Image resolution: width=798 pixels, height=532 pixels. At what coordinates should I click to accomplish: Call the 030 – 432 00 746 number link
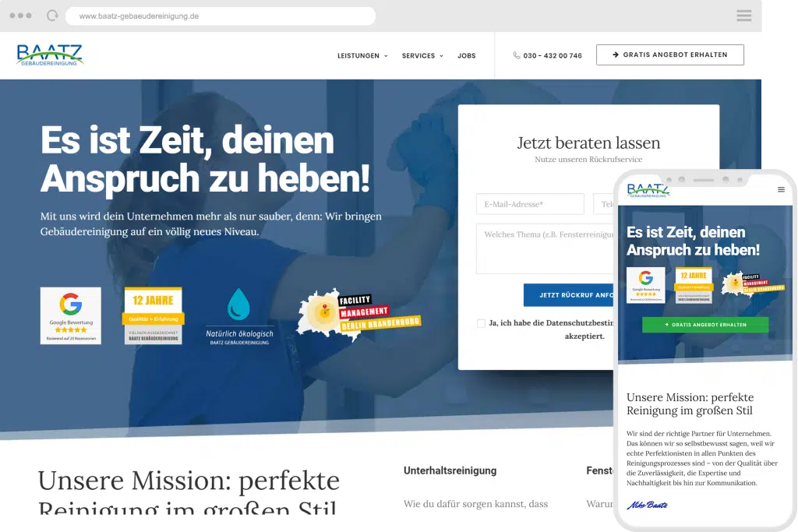pos(550,55)
